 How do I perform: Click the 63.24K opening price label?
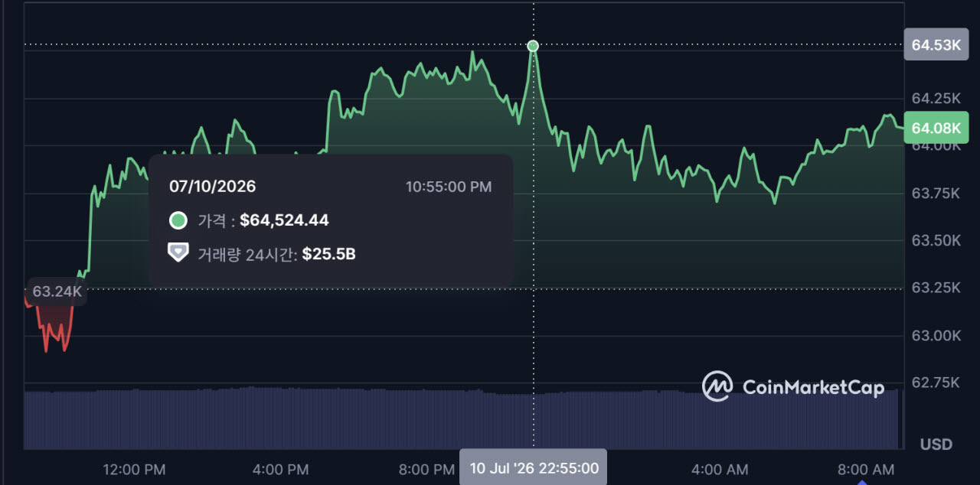57,291
